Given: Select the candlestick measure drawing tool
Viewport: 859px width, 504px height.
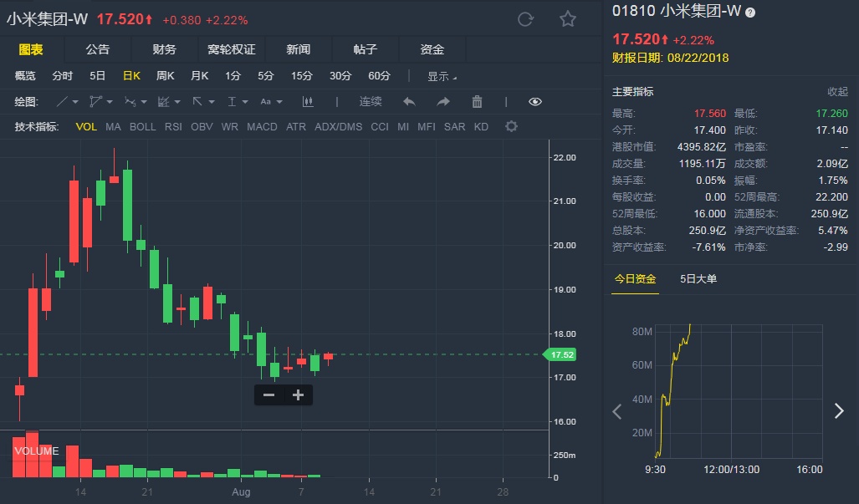Looking at the screenshot, I should coord(308,102).
